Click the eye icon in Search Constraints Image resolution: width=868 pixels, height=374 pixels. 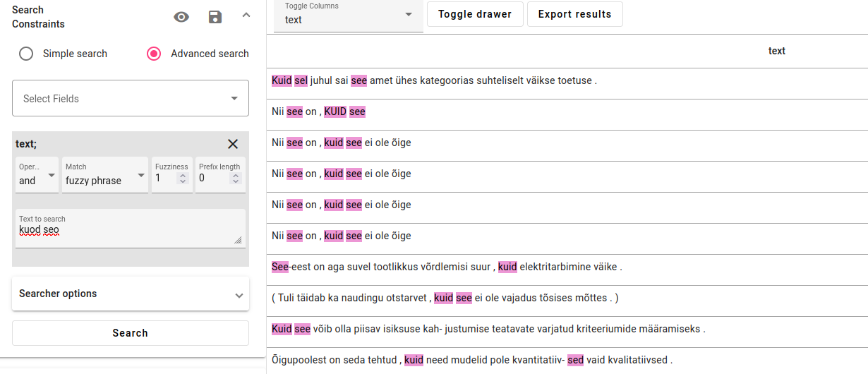181,17
